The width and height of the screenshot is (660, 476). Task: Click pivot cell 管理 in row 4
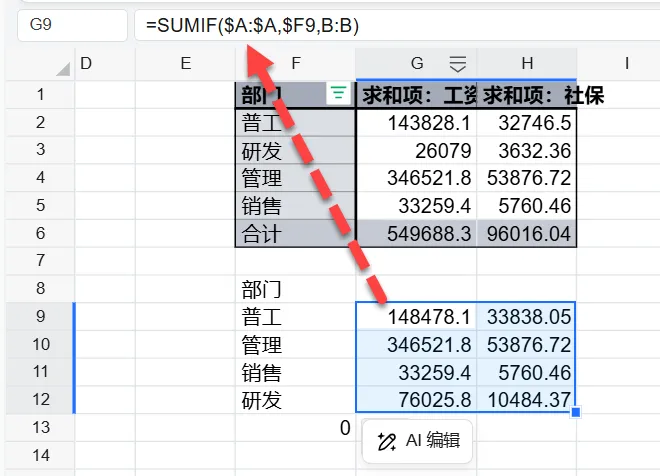pyautogui.click(x=295, y=178)
